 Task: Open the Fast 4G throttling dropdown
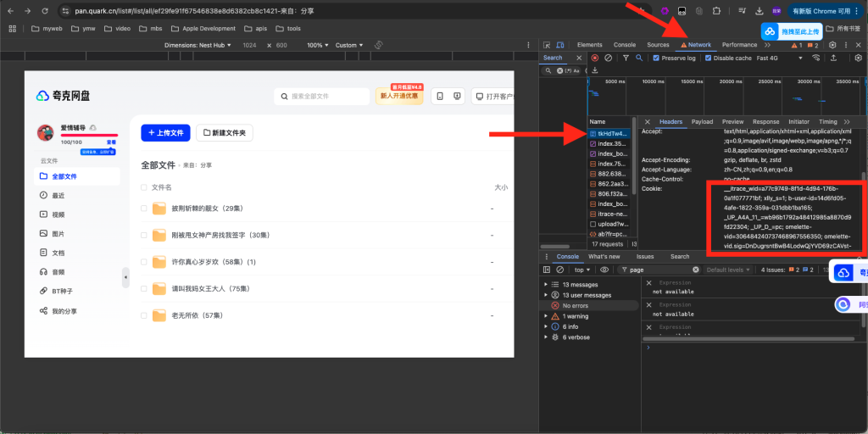tap(780, 58)
